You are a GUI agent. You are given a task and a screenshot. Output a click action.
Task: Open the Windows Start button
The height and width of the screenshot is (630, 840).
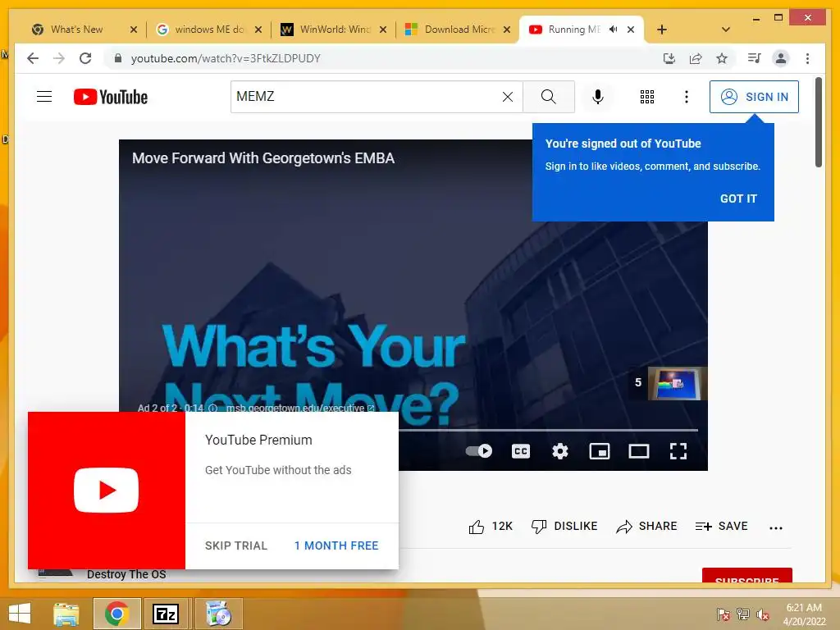[20, 614]
